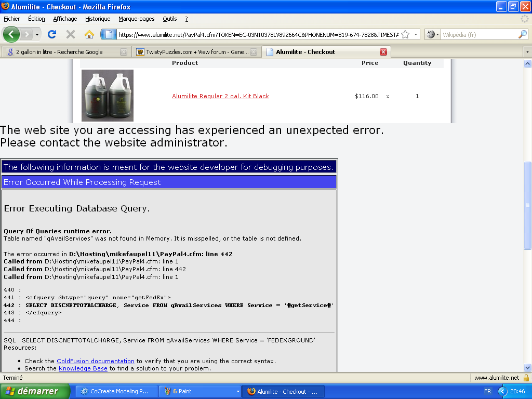532x399 pixels.
Task: Click the scrollbar up arrow
Action: [x=528, y=63]
